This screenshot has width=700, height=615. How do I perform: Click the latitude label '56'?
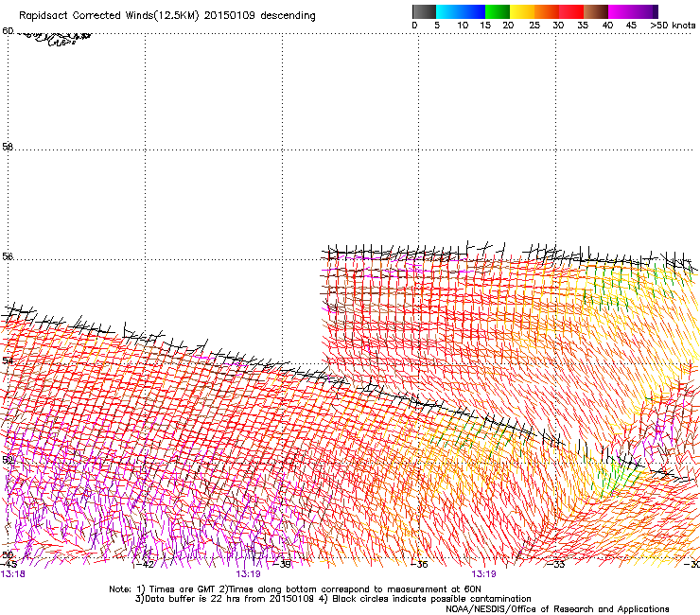(8, 256)
